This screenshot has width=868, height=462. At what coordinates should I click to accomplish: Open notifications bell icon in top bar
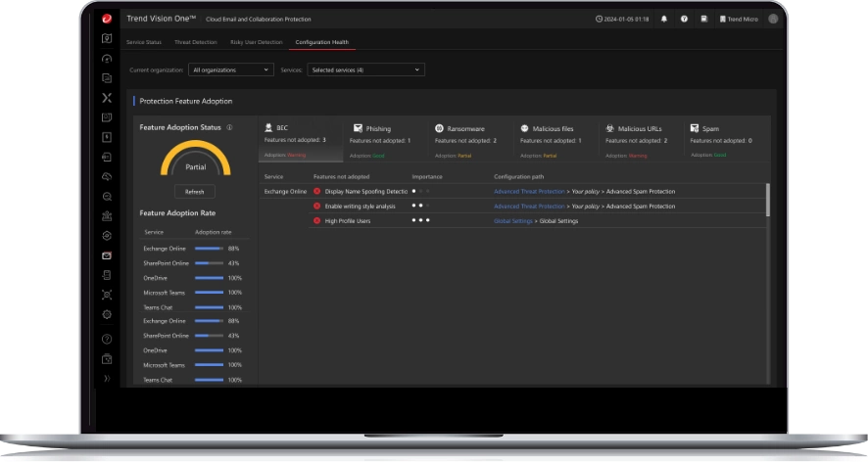tap(663, 19)
